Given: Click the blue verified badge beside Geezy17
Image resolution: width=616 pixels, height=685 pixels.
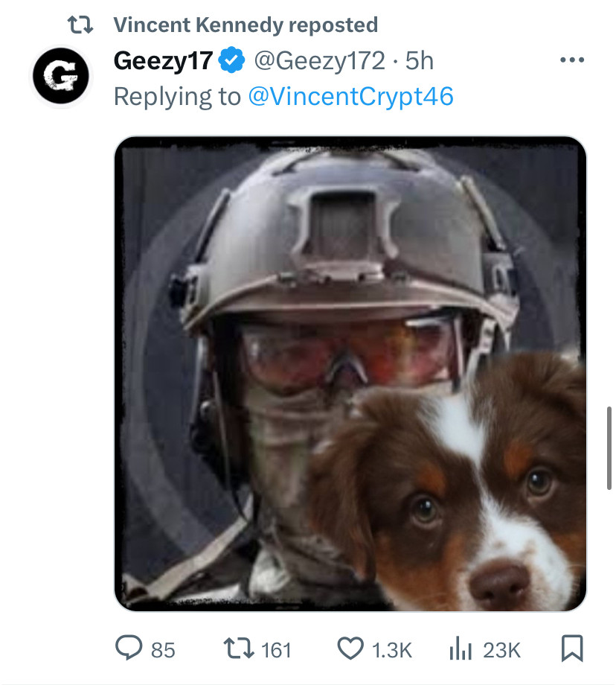Looking at the screenshot, I should coord(232,60).
